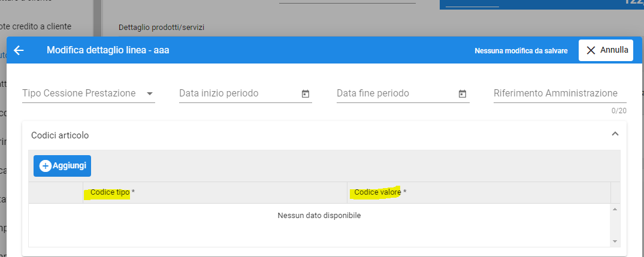Open Tipo Cessione Prestazione dropdown
The height and width of the screenshot is (257, 644).
pyautogui.click(x=89, y=93)
